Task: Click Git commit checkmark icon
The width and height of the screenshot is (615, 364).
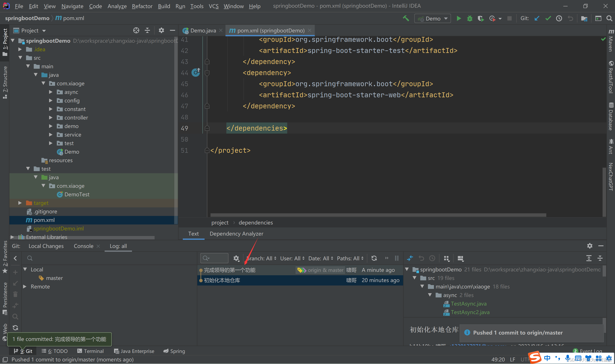Action: click(548, 18)
